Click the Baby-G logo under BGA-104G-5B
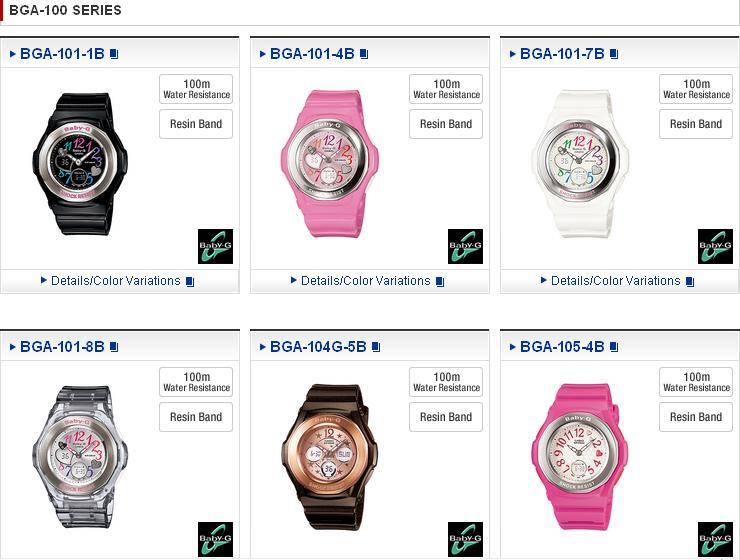 (x=465, y=539)
